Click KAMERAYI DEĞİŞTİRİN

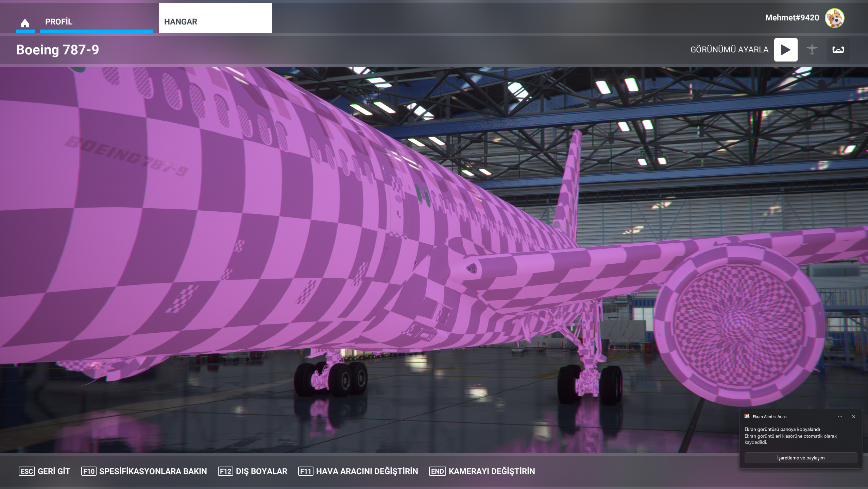(482, 471)
